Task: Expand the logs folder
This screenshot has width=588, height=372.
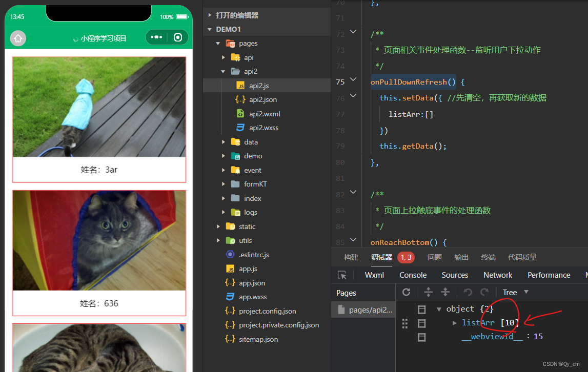Action: (223, 212)
